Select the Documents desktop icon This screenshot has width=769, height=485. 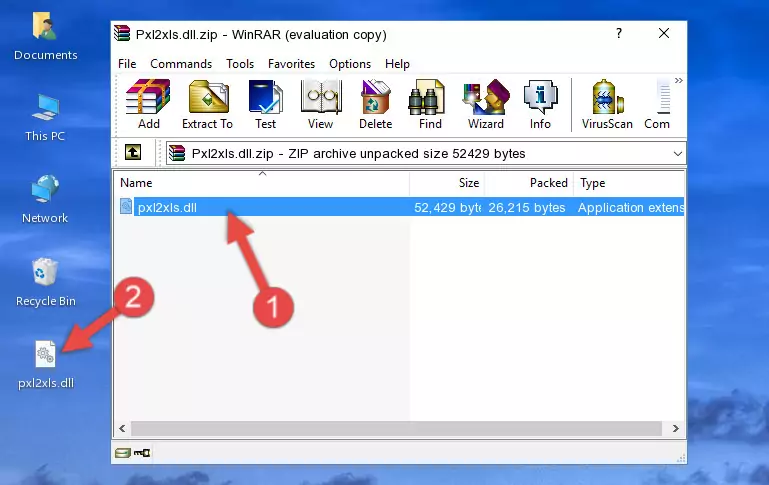tap(45, 36)
